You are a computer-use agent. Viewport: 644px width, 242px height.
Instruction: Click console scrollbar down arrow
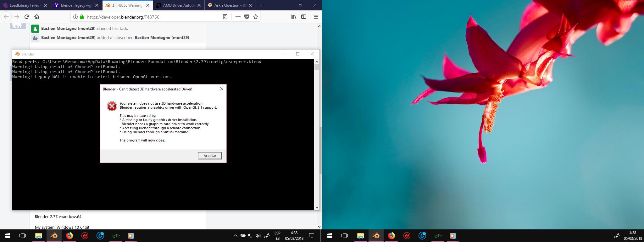pos(317,207)
